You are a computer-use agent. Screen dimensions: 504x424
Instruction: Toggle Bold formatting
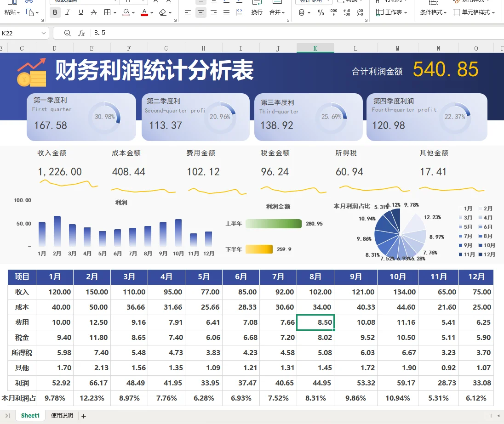(x=55, y=12)
